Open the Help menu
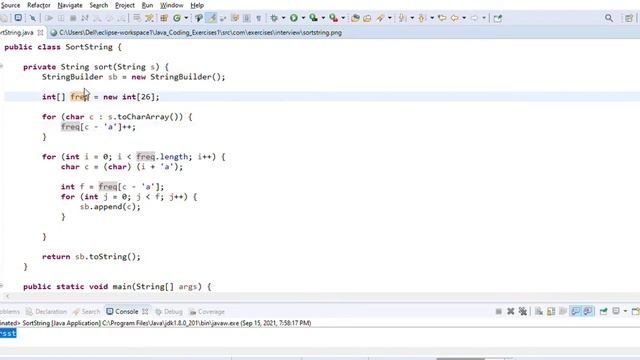640x360 pixels. (x=197, y=5)
